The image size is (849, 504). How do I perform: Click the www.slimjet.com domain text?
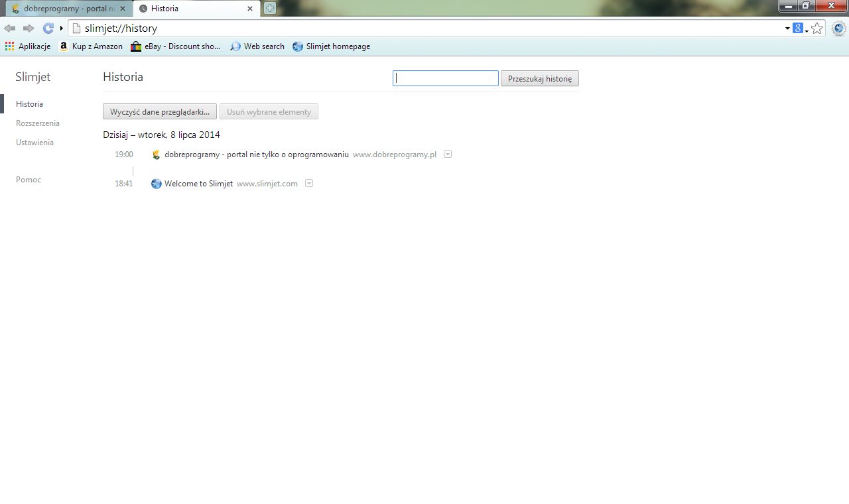point(267,184)
